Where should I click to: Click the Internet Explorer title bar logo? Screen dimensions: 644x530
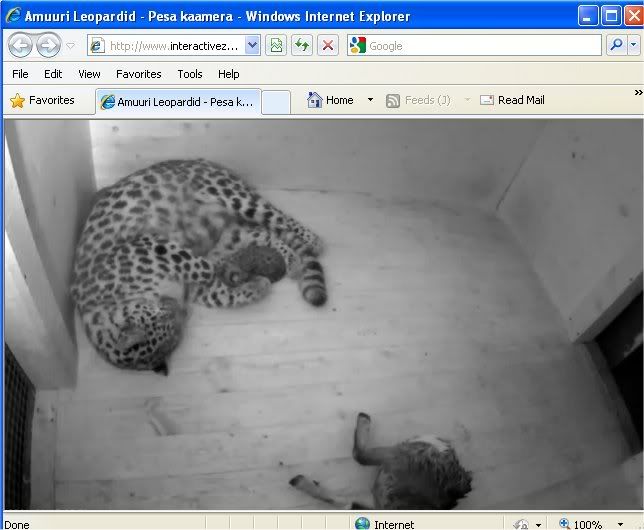(13, 16)
